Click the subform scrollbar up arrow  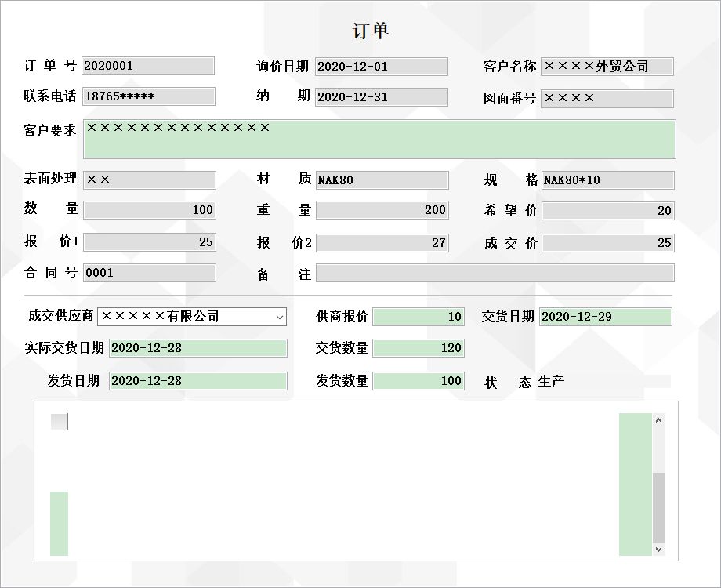658,420
